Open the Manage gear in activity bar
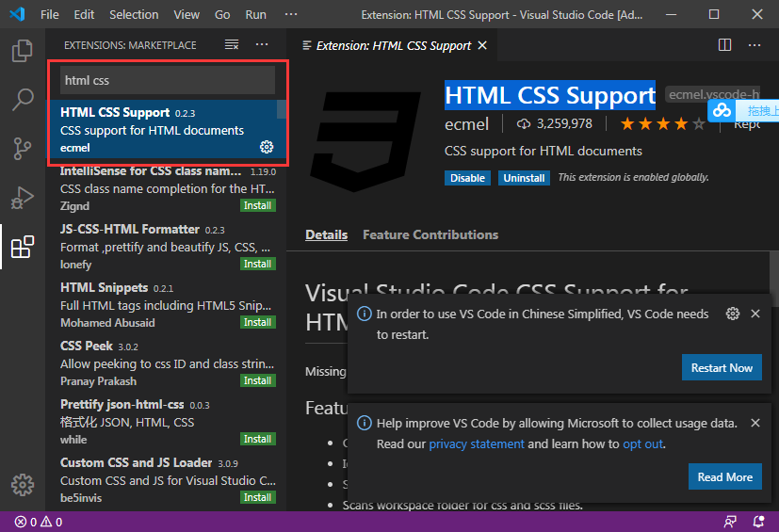Viewport: 779px width, 532px height. pos(23,485)
